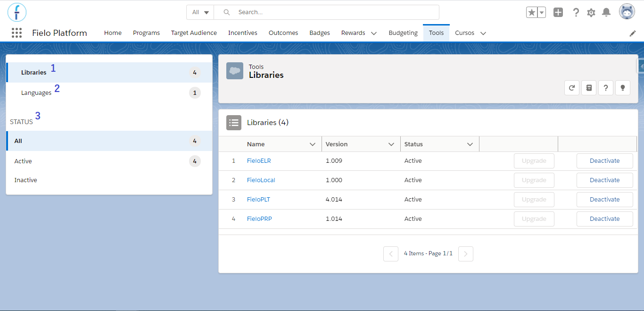Click the Fielo Platform app name
Screen dimensions: 644x311
(59, 33)
